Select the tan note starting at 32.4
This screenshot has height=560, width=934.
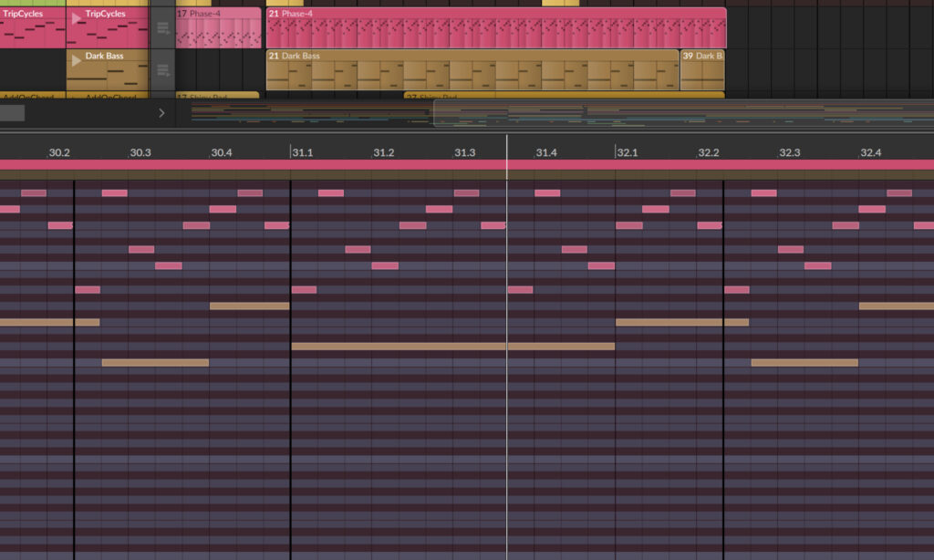tap(897, 306)
